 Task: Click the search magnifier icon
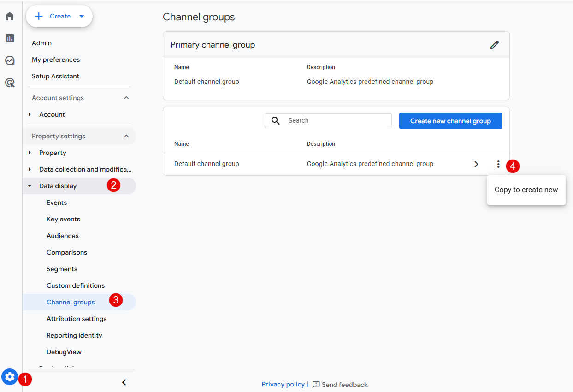[x=276, y=120]
